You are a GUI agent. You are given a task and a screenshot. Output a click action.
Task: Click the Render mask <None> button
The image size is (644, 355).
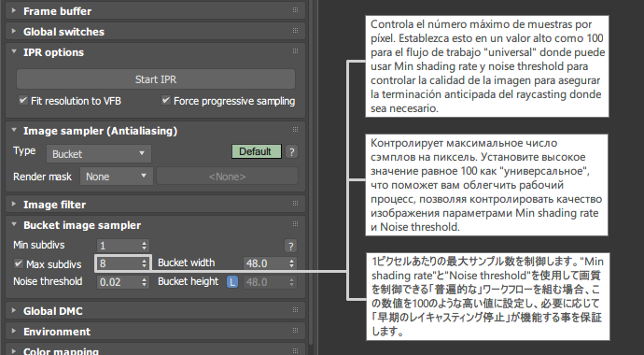[227, 177]
